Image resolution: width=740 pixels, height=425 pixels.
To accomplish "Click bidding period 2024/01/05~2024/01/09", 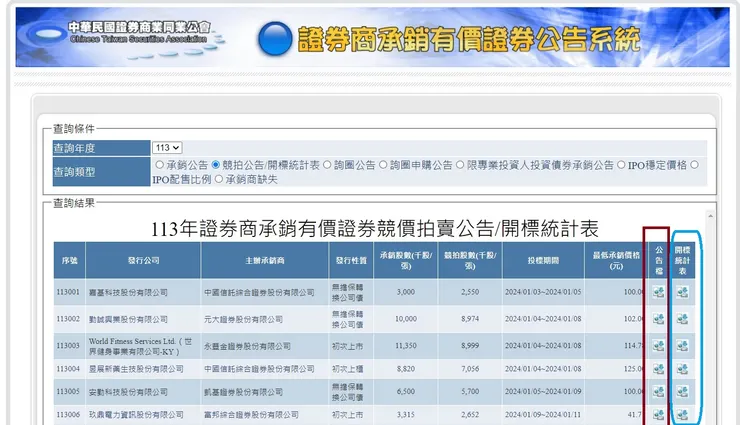I will (543, 392).
